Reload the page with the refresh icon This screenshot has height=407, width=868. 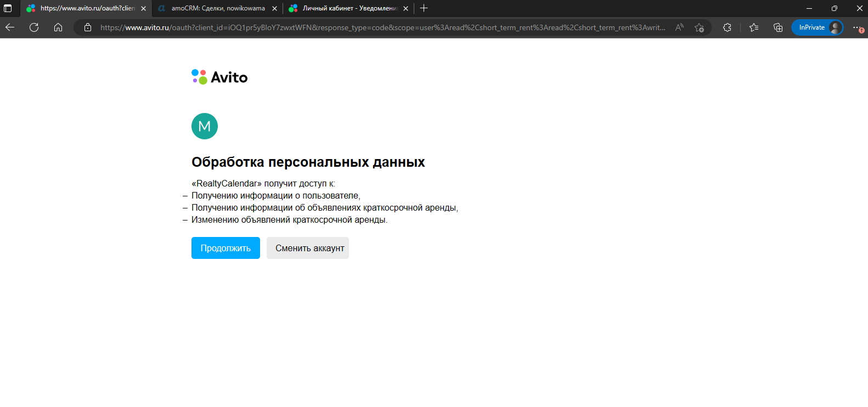click(34, 27)
